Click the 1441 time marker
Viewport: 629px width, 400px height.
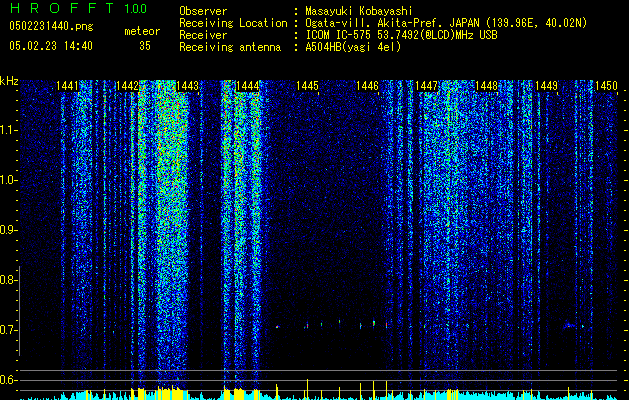click(x=67, y=86)
